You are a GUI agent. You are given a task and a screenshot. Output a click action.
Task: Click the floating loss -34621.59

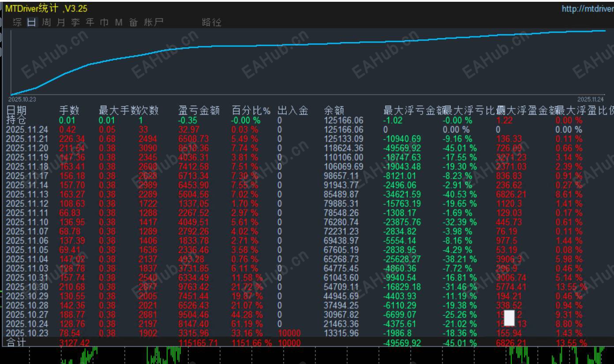tap(402, 194)
